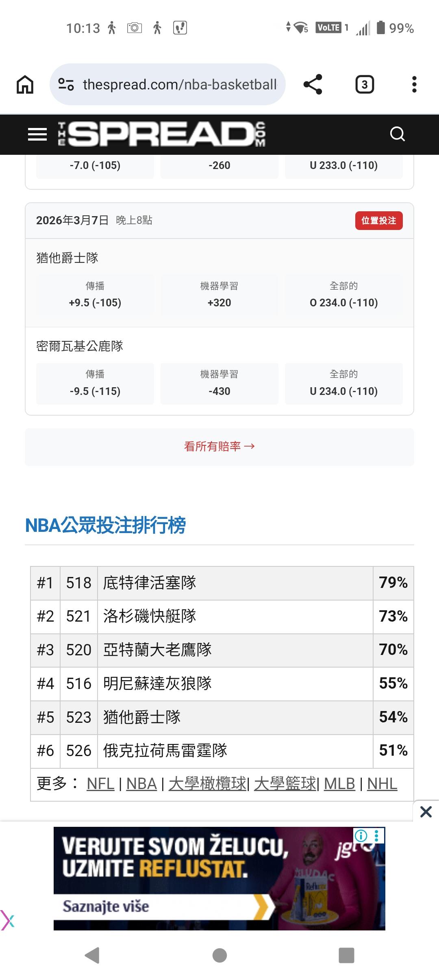This screenshot has height=980, width=439.
Task: Select the Jazz +9.5 (-105) spread box
Action: coord(95,295)
